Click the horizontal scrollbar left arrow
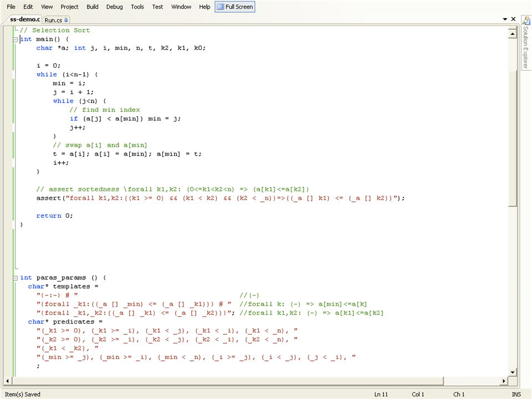The image size is (532, 399). 7,381
